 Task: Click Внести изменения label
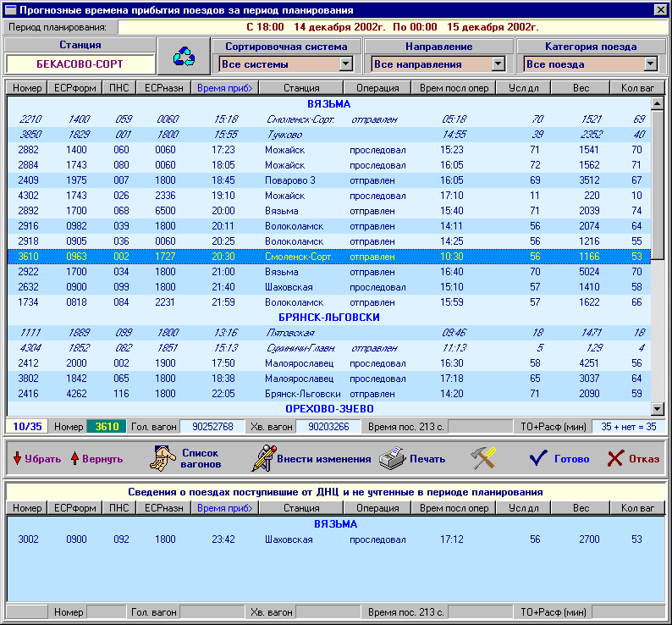(x=324, y=459)
